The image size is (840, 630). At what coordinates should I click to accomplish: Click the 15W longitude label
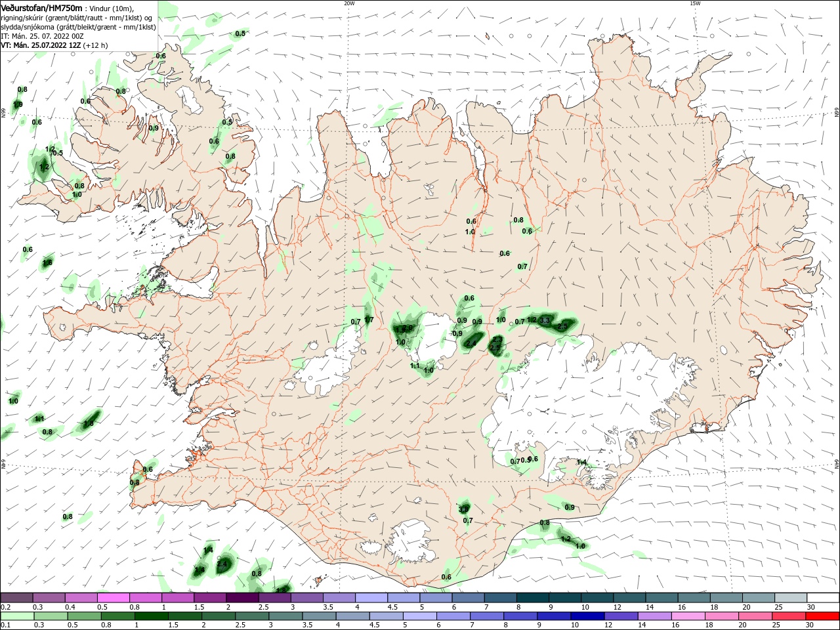(x=695, y=3)
